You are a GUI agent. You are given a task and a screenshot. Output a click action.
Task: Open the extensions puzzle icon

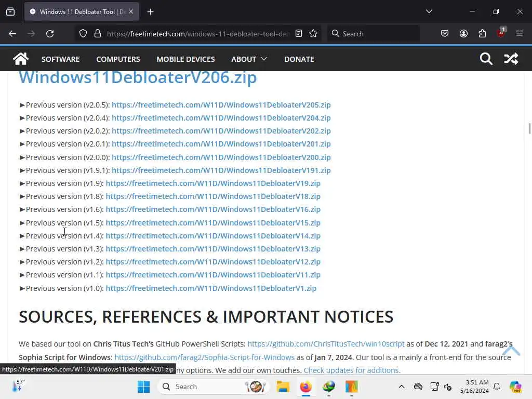pyautogui.click(x=482, y=34)
